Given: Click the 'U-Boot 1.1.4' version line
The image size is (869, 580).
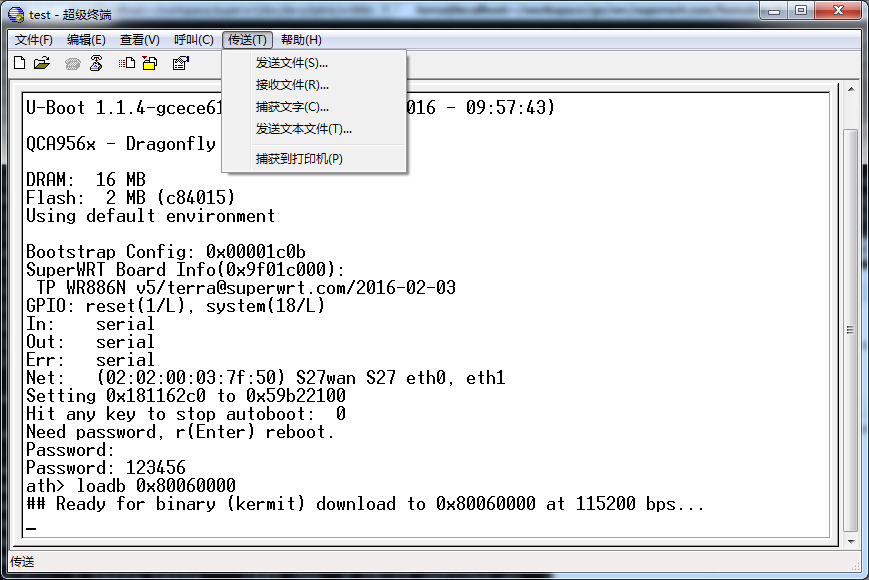Looking at the screenshot, I should tap(290, 107).
